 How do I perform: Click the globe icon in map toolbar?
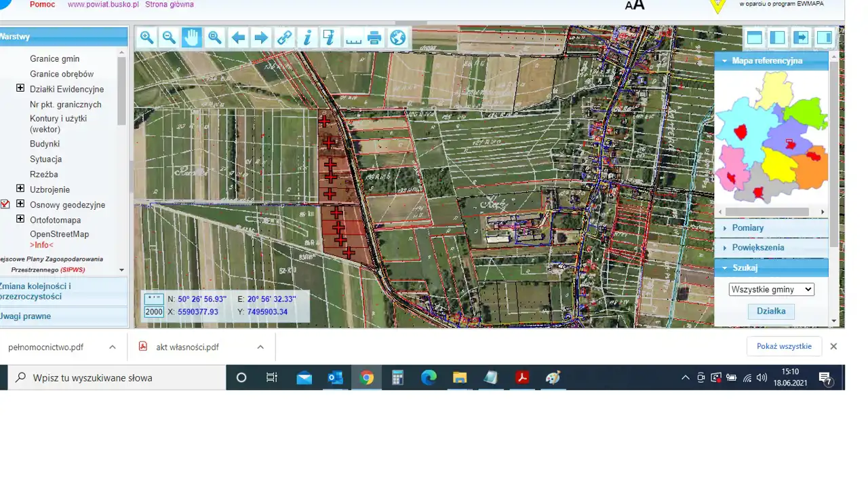[x=398, y=38]
